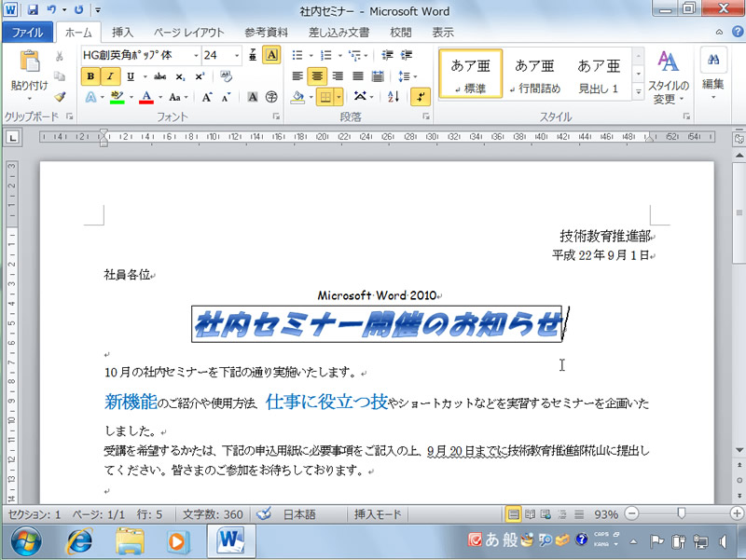Expand the styles gallery
746x560 pixels.
coord(639,91)
